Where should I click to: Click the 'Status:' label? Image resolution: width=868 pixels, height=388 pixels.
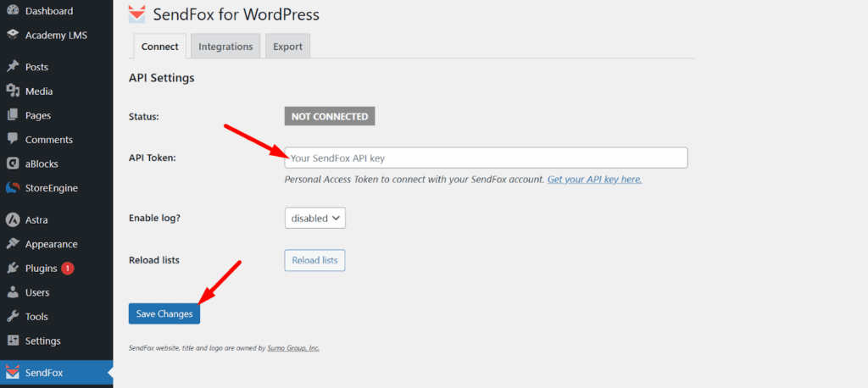point(144,117)
